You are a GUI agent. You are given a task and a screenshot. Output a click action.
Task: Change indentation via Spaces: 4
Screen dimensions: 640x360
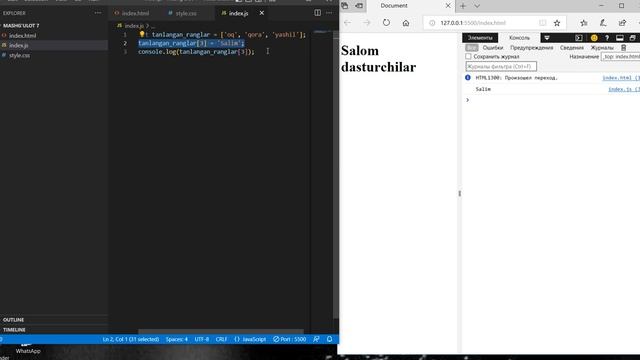point(177,339)
